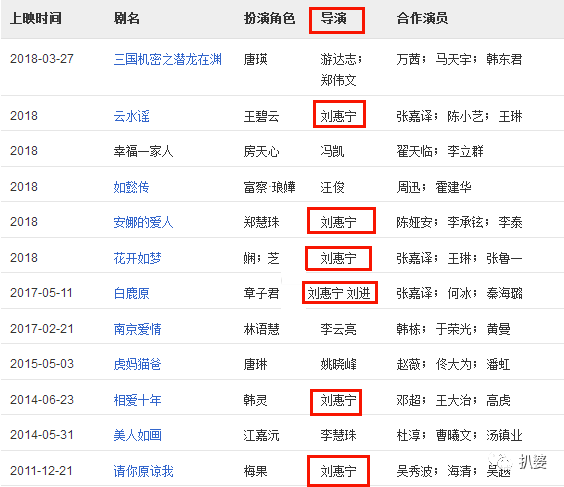The width and height of the screenshot is (564, 487).
Task: Open the 花开如梦 drama link
Action: 137,258
